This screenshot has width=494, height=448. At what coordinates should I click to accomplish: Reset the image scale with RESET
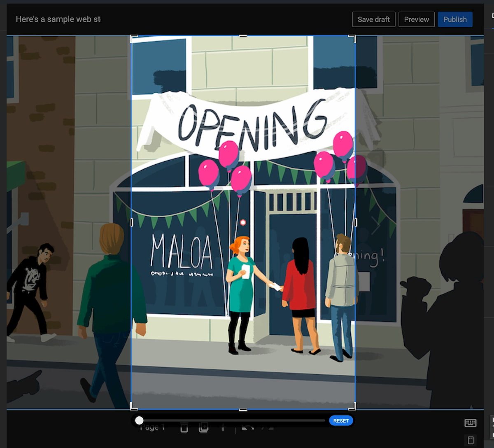tap(341, 420)
